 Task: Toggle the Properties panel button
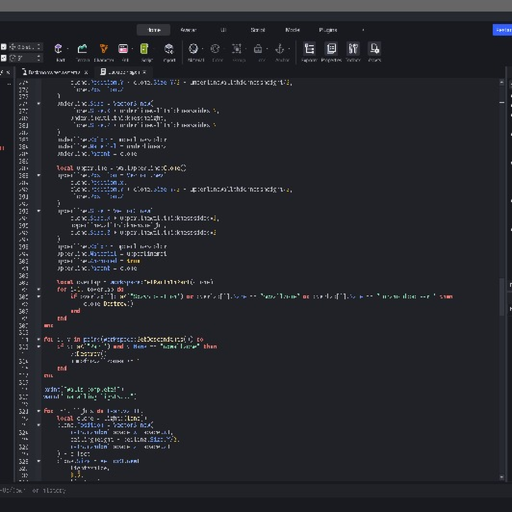[x=331, y=52]
